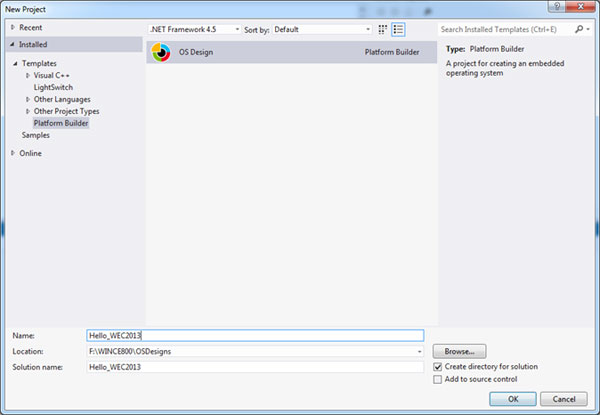Enable Add to source control checkbox
This screenshot has height=415, width=600.
click(x=438, y=379)
